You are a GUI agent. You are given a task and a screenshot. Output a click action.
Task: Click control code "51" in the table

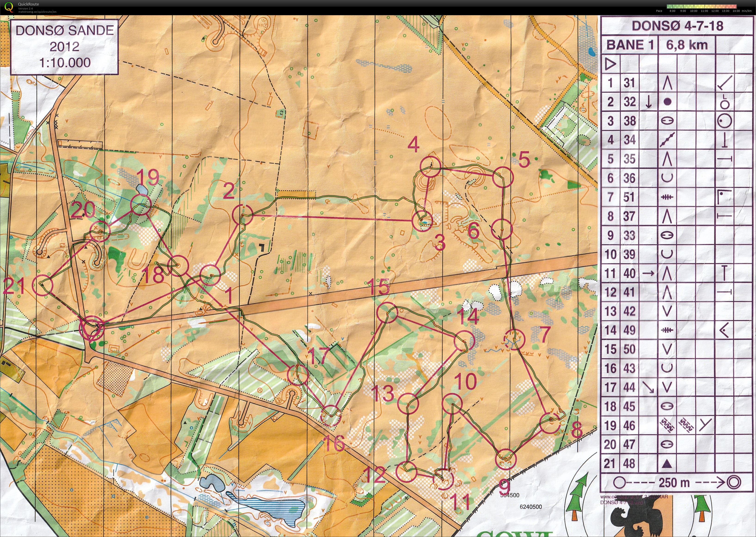tap(629, 197)
